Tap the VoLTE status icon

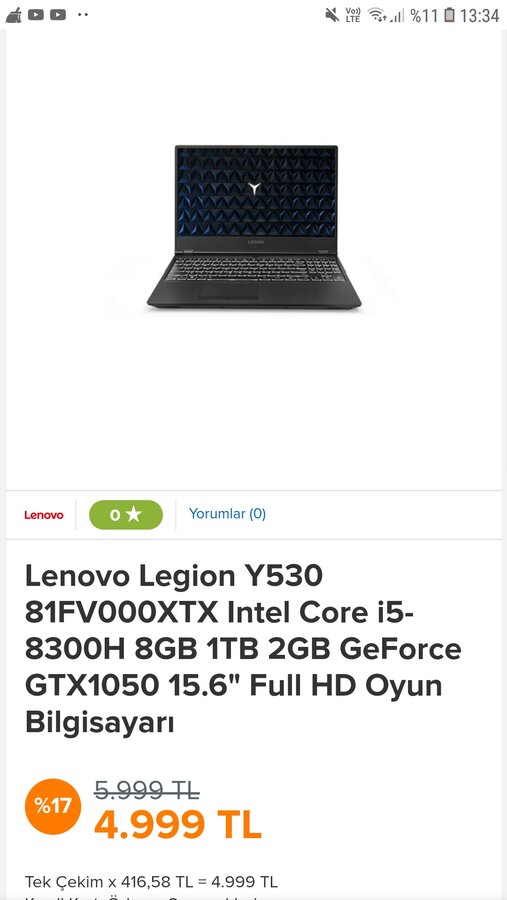[x=353, y=15]
